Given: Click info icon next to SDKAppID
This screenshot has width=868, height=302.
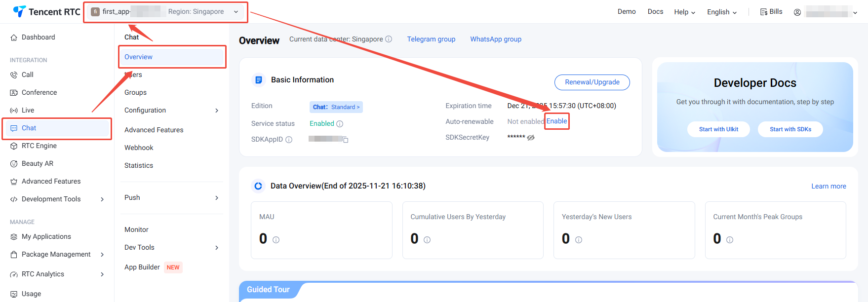Looking at the screenshot, I should [x=289, y=140].
